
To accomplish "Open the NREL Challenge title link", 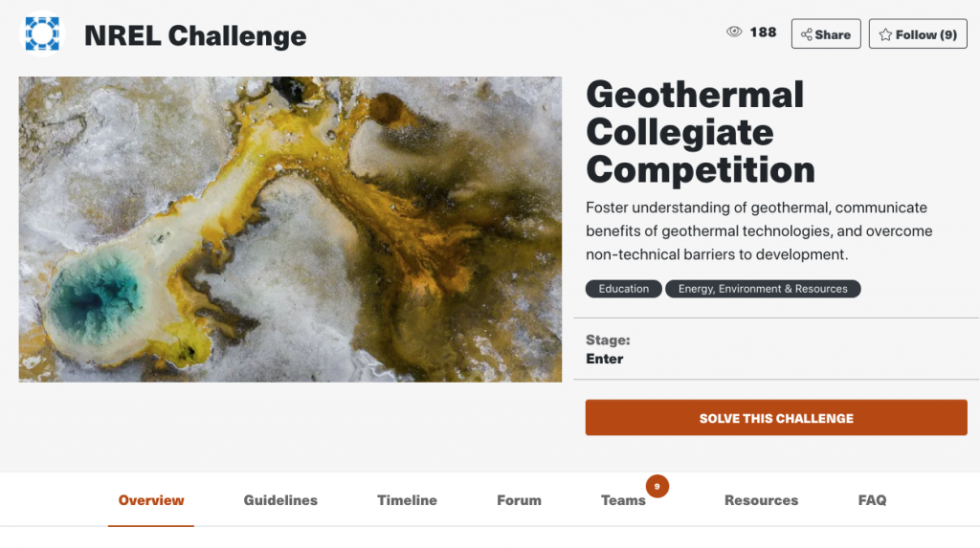I will [195, 35].
